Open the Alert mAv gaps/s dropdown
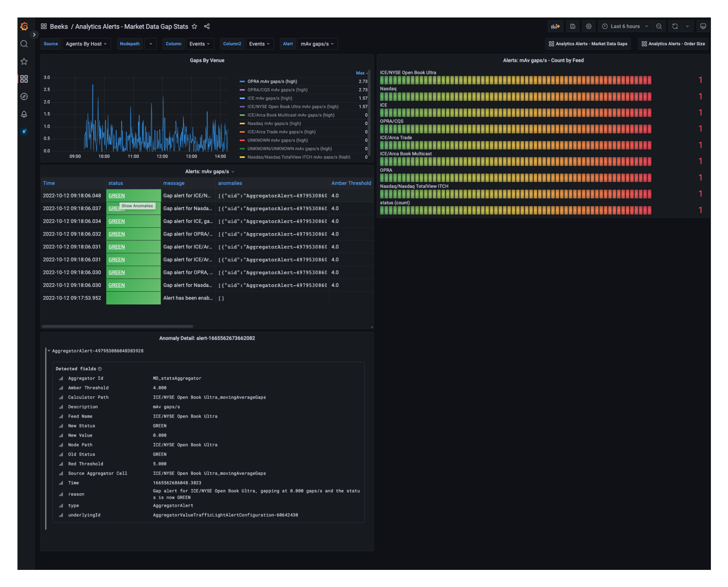Viewport: 728px width, 587px height. tap(317, 44)
